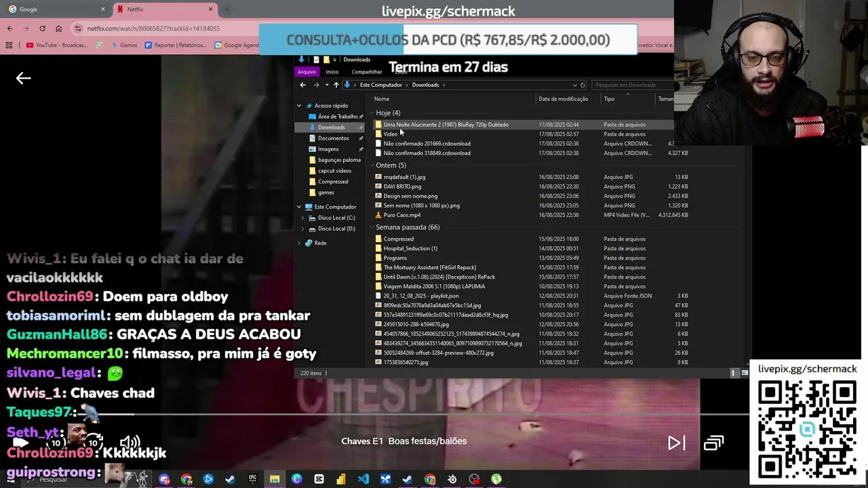868x488 pixels.
Task: Open CapCut from the taskbar
Action: pyautogui.click(x=319, y=479)
